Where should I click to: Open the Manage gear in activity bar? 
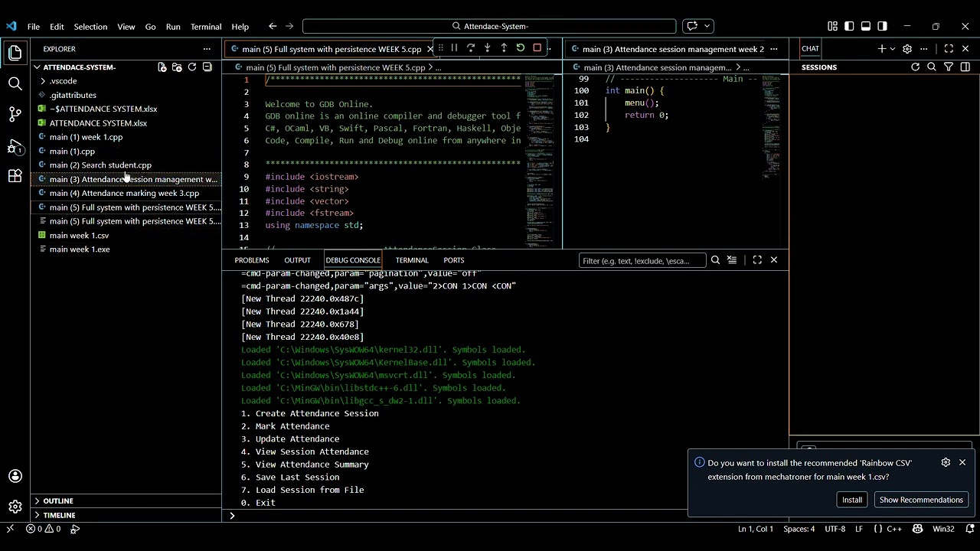15,507
